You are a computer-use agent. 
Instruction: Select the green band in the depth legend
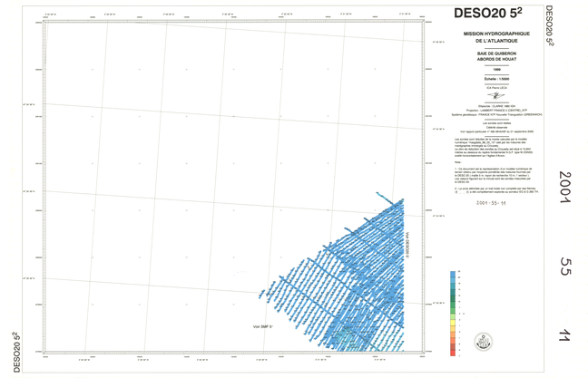453,313
